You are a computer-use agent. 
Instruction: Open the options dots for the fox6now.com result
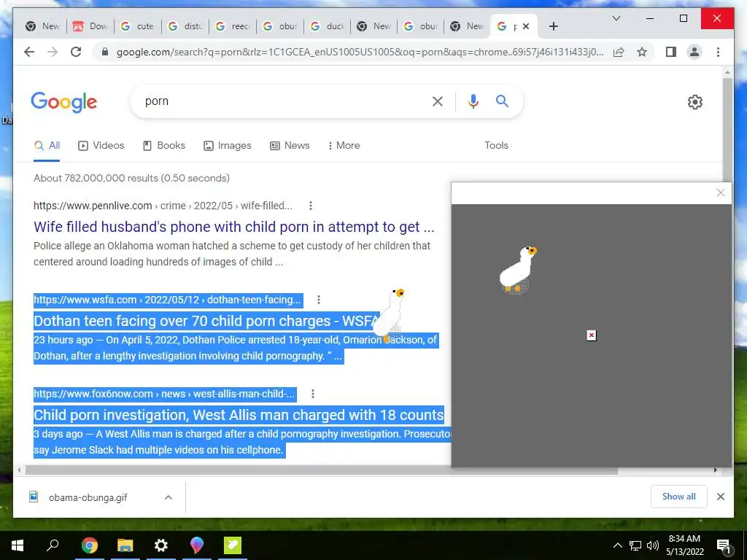312,394
